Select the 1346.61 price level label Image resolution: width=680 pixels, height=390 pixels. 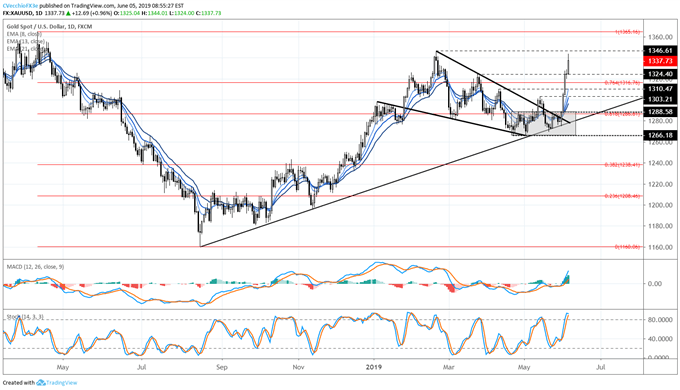pos(660,51)
